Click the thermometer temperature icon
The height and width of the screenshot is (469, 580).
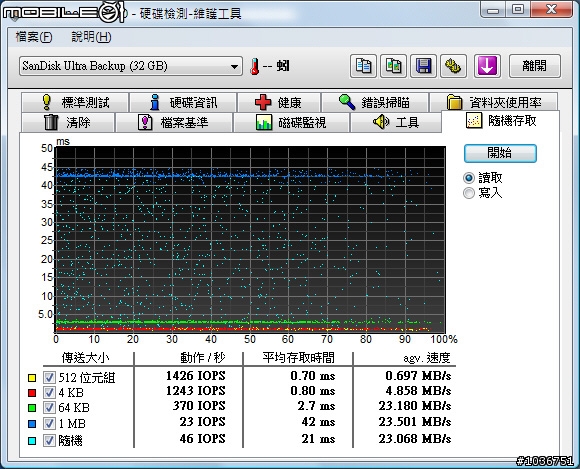click(254, 67)
